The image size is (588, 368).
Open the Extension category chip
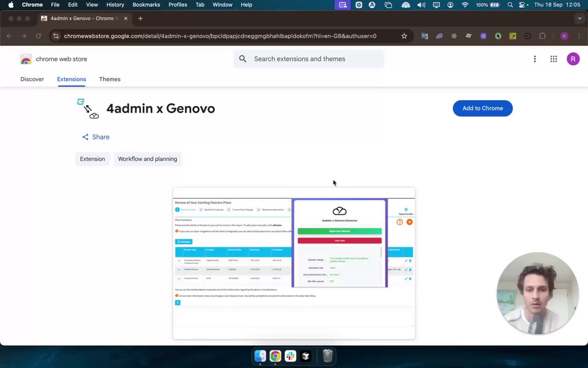(92, 159)
